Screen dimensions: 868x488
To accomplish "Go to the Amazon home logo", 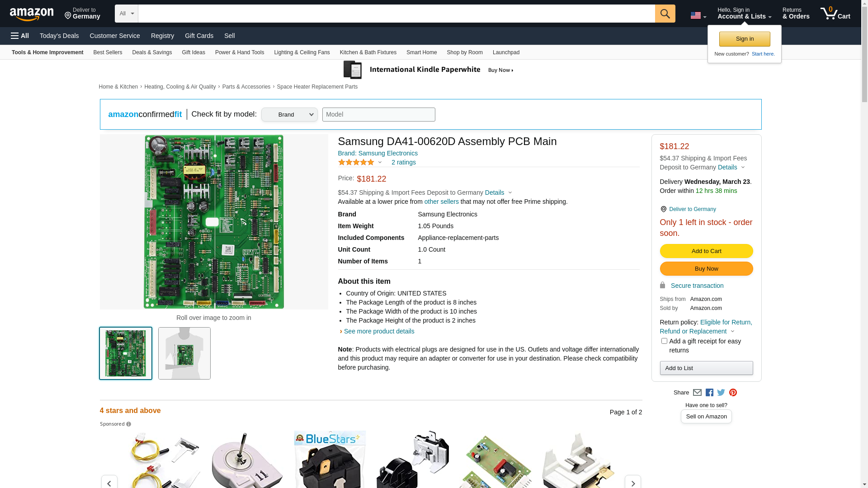I will coord(32,14).
